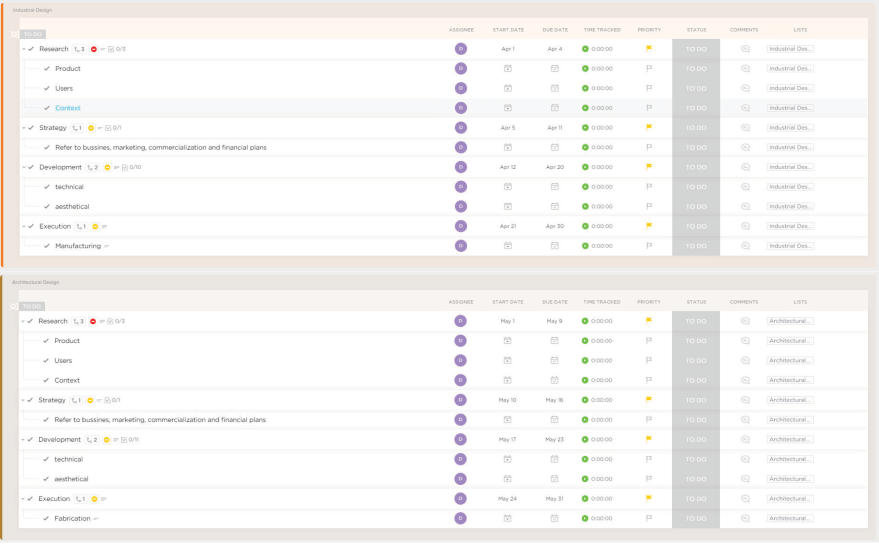Click the subtask count icon next to Execution in Industrial Design

(x=81, y=226)
